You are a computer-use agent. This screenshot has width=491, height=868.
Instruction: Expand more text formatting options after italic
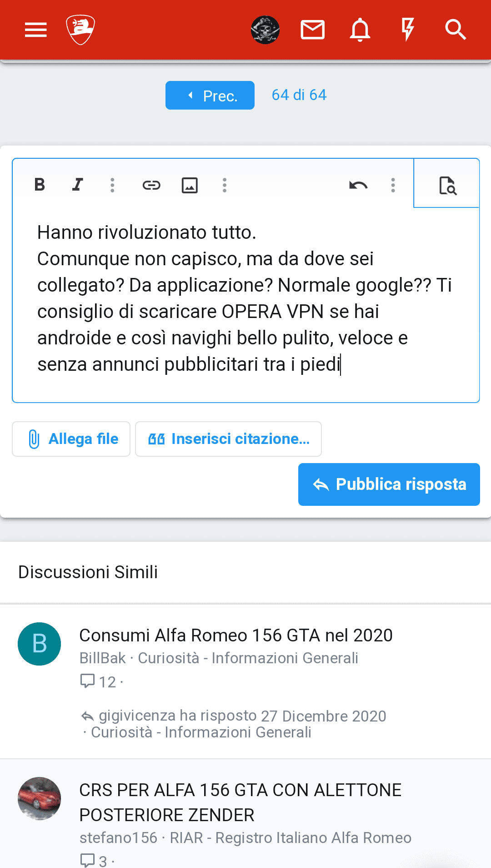[x=112, y=185]
